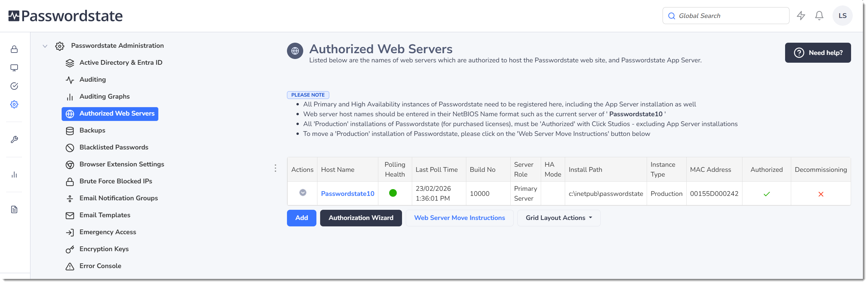Click the bar chart reports icon in left rail
Screen dimensions: 868x284
coord(14,175)
